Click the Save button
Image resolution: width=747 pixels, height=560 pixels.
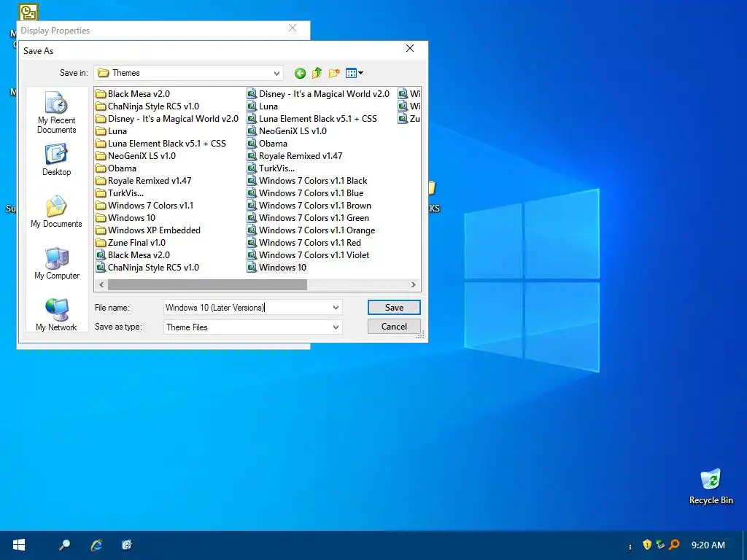394,308
